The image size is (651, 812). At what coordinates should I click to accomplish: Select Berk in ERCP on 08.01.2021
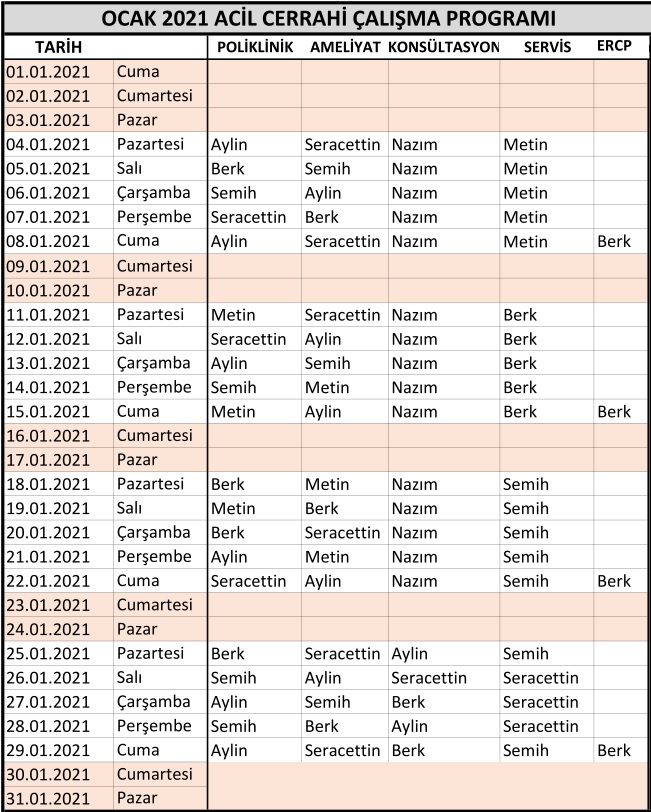[x=613, y=241]
